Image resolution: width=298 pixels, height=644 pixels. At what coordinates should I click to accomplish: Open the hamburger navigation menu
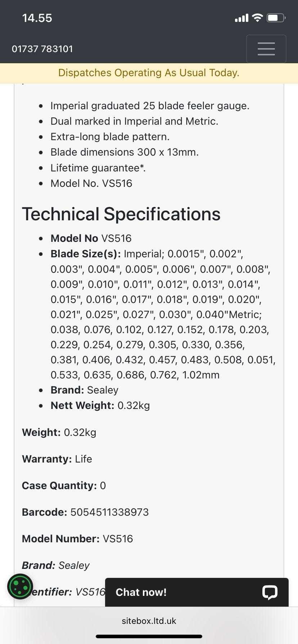266,49
